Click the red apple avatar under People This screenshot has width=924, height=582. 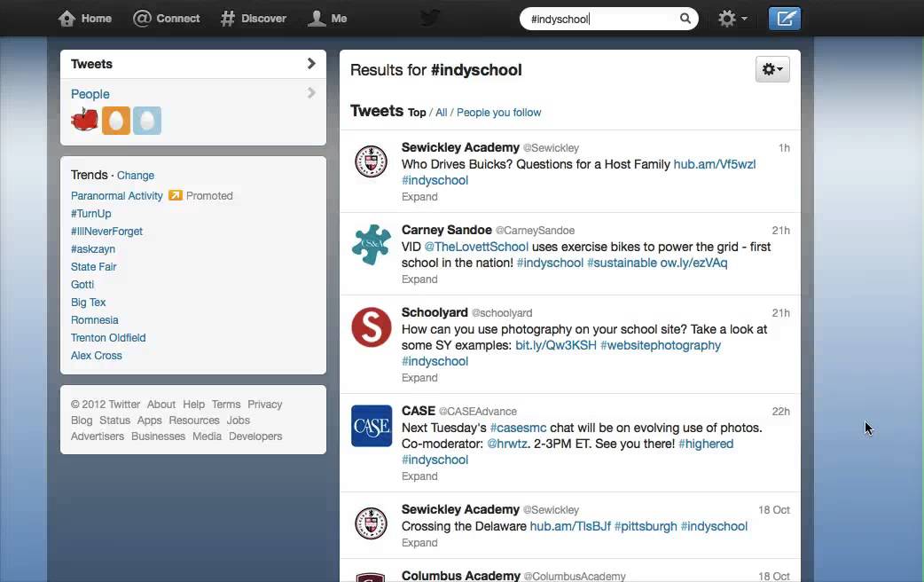tap(85, 121)
